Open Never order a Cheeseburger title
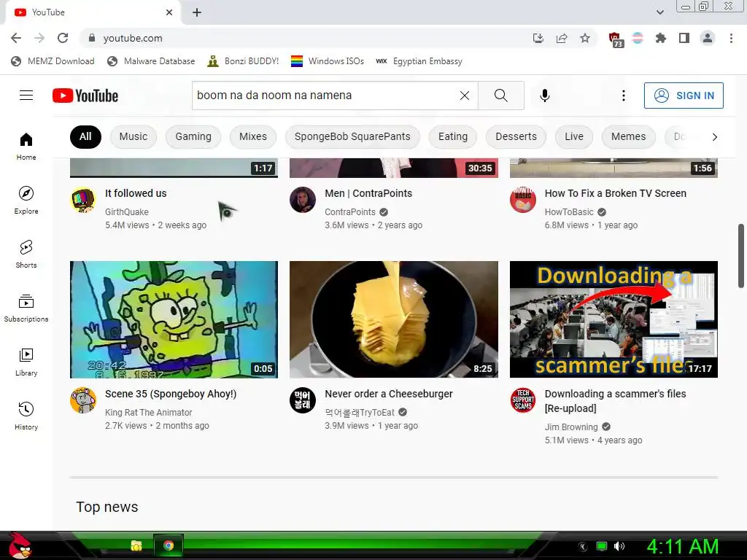This screenshot has height=560, width=747. click(x=389, y=394)
